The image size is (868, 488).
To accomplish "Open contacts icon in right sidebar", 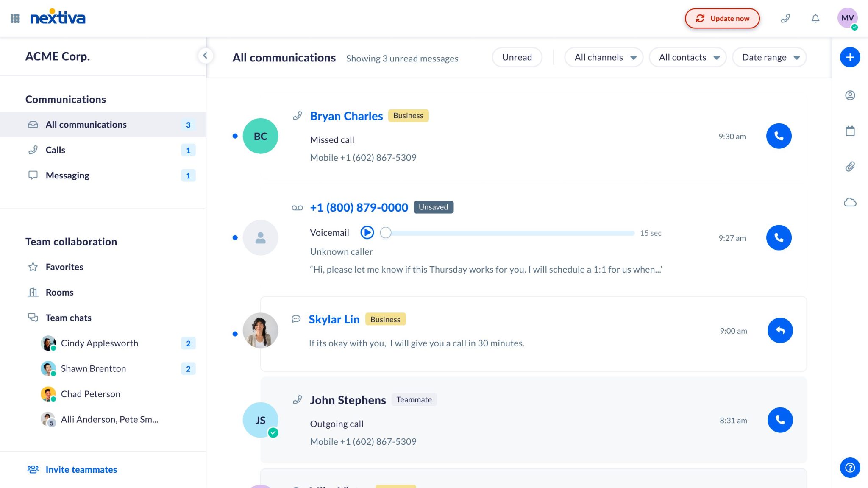I will coord(850,95).
